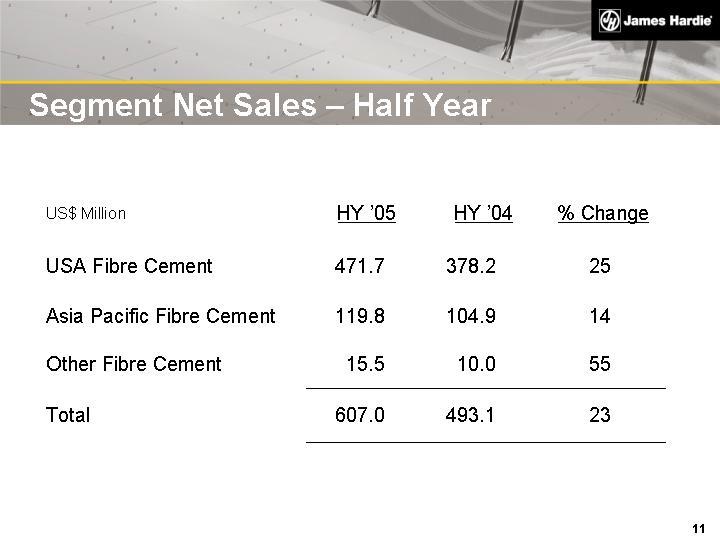Click the Other Fibre Cement row label
Screen dimensions: 720x540
pos(134,364)
